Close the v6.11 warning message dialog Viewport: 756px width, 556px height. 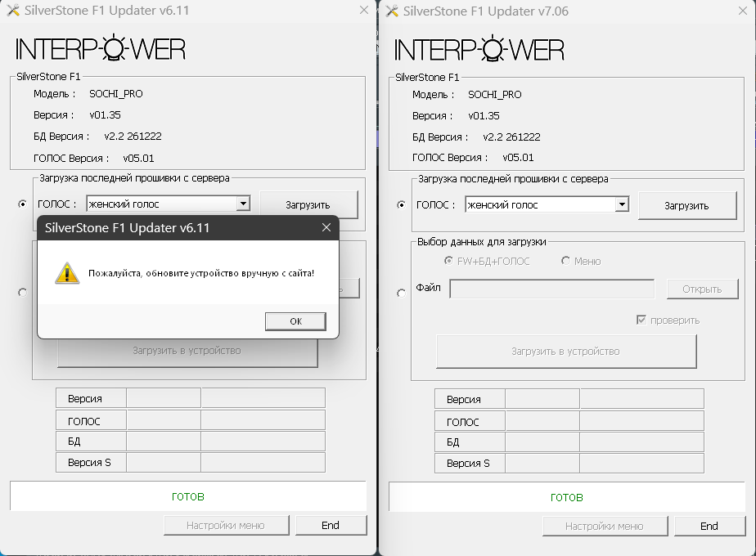pos(326,227)
